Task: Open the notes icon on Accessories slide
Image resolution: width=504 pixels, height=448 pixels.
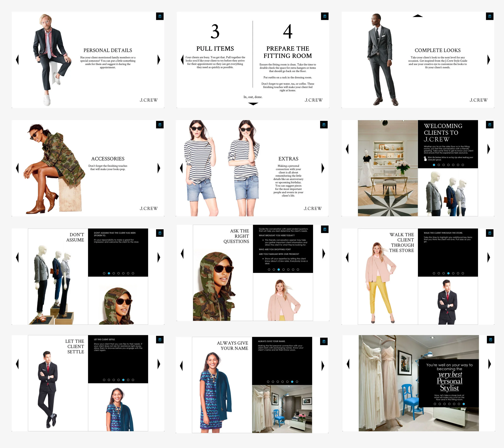Action: point(160,125)
